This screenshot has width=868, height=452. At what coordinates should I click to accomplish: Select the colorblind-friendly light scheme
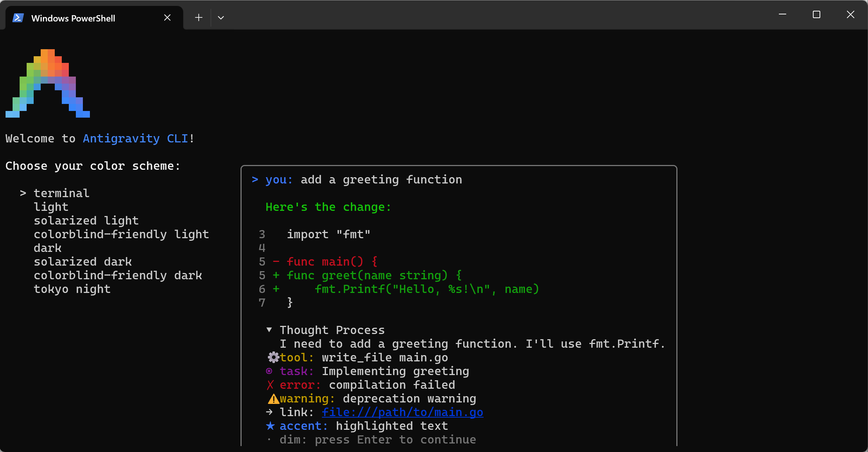(x=121, y=234)
